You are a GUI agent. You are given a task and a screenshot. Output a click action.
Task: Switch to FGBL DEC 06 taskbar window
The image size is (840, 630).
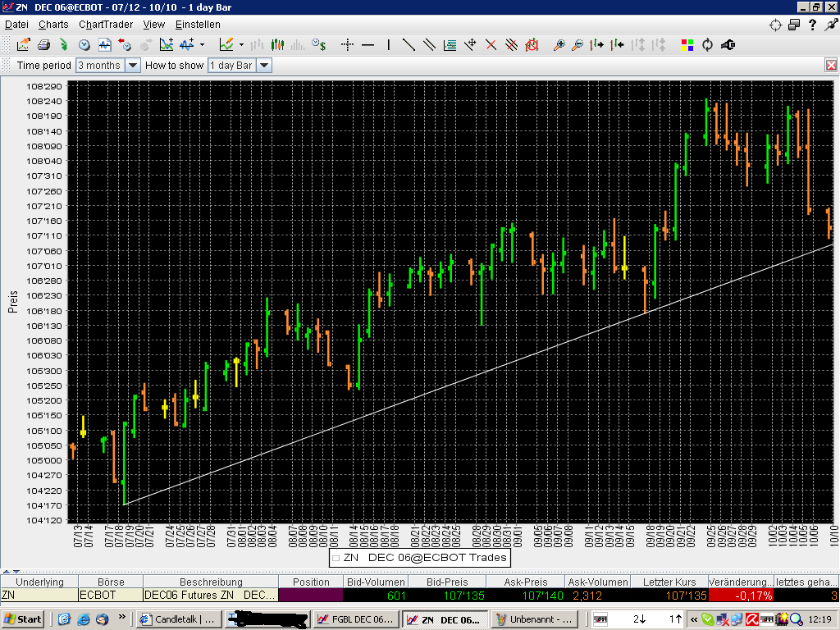pos(358,619)
